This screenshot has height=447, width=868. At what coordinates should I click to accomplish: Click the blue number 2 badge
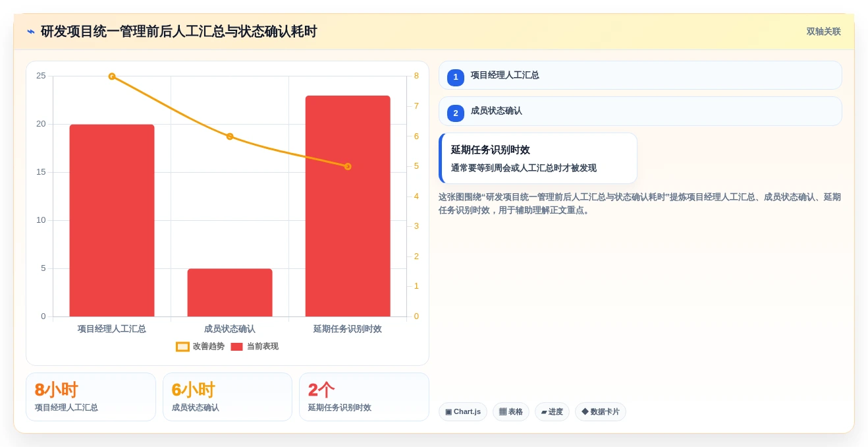tap(456, 113)
